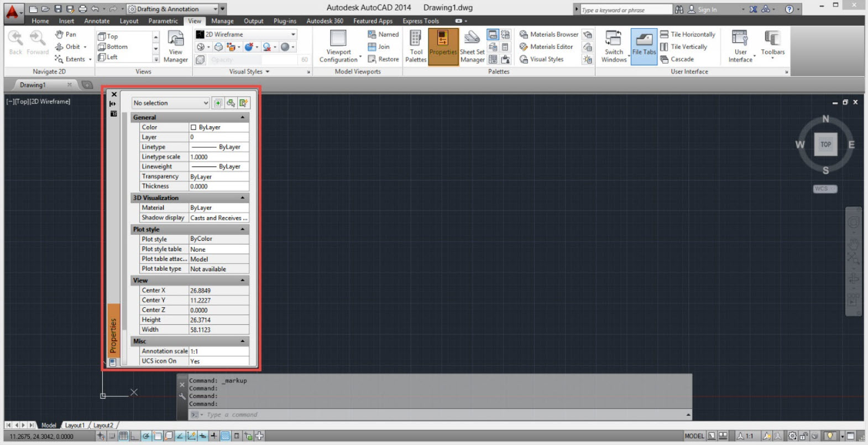Click the Thickness value field

click(x=219, y=187)
